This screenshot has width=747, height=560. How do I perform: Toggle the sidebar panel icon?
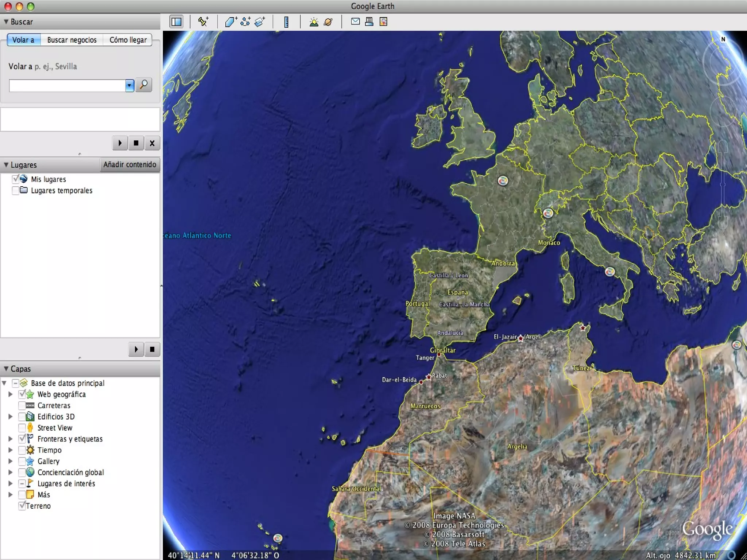click(177, 22)
